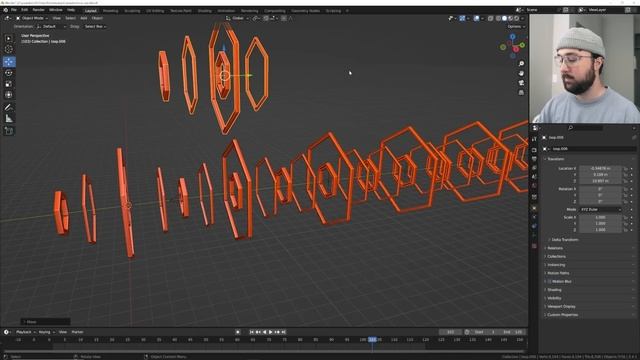Open the Scene properties tab

[534, 177]
